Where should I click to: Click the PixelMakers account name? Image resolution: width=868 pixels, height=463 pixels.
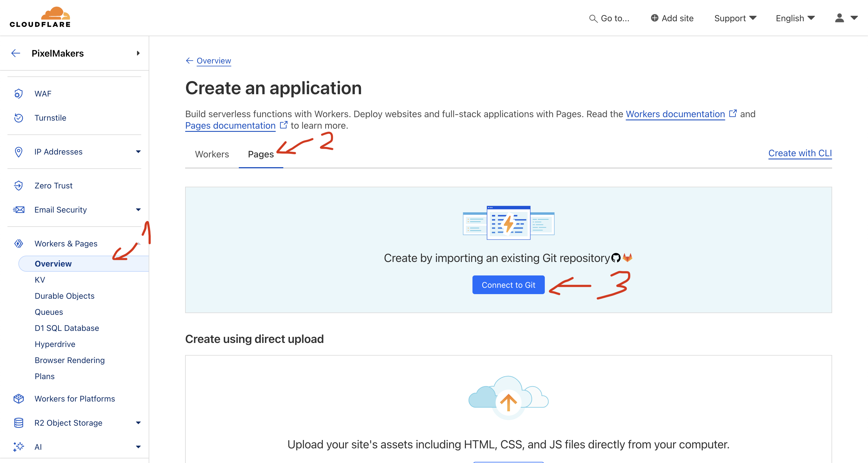[58, 53]
